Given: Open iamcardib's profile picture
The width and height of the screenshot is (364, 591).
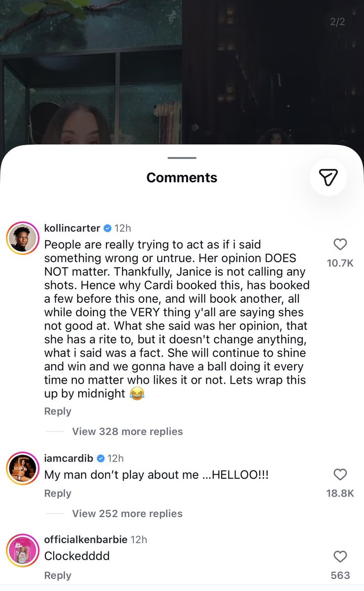Looking at the screenshot, I should 23,468.
